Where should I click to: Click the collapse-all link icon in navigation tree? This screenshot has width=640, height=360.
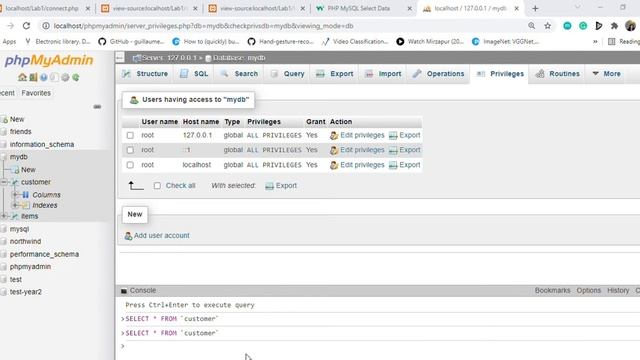[97, 107]
